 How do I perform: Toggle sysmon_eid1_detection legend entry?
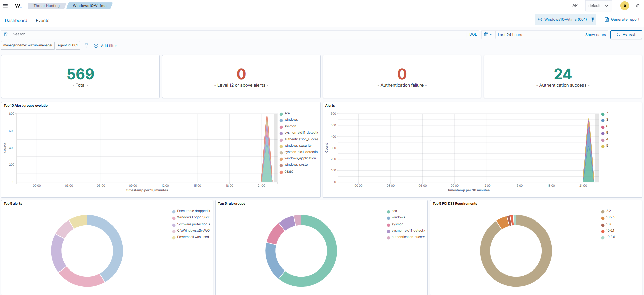coord(298,152)
